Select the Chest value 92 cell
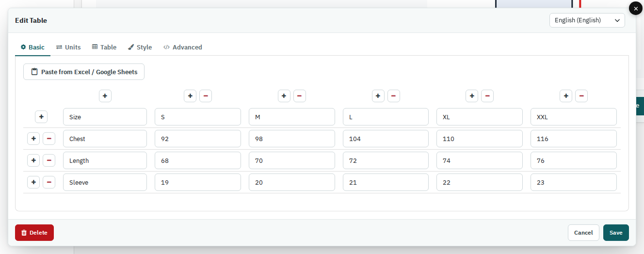The image size is (644, 254). tap(198, 139)
